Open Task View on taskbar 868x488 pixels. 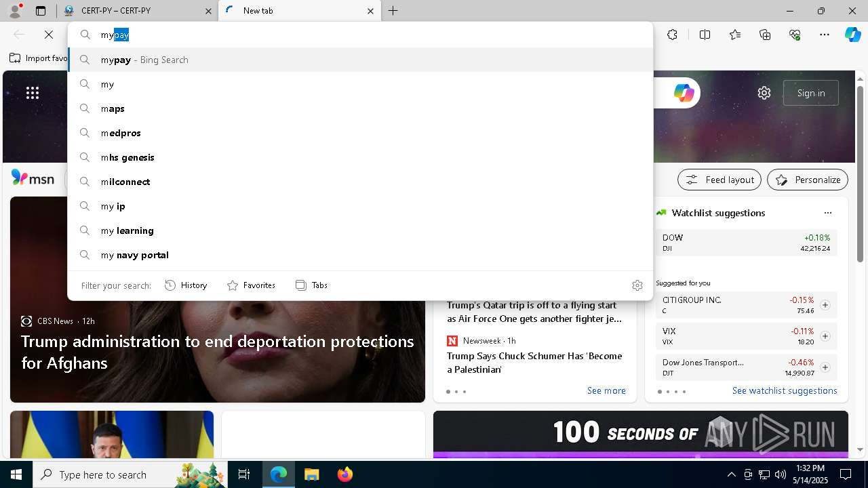click(x=244, y=474)
